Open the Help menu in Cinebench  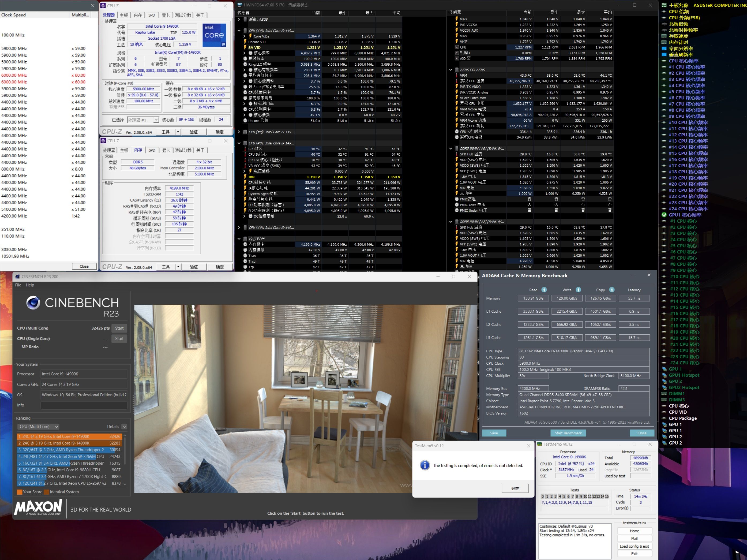pyautogui.click(x=30, y=285)
